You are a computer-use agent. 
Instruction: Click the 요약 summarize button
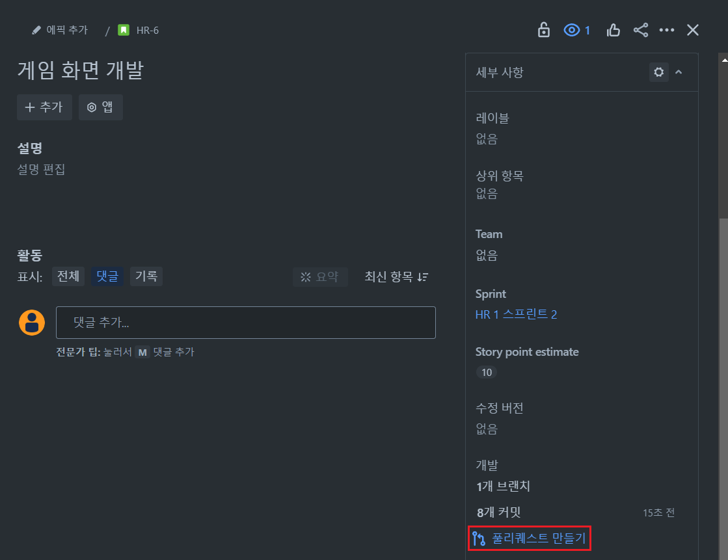320,277
